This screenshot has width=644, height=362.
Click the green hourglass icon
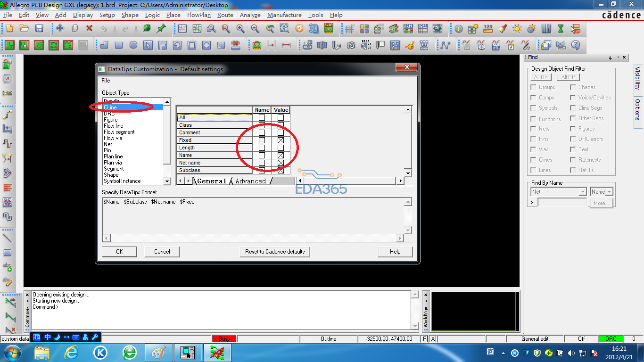coord(561,28)
